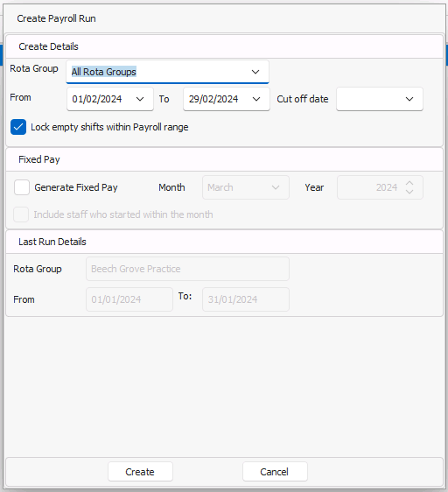Open the Rota Group dropdown arrow
This screenshot has height=492, width=448.
pyautogui.click(x=255, y=72)
